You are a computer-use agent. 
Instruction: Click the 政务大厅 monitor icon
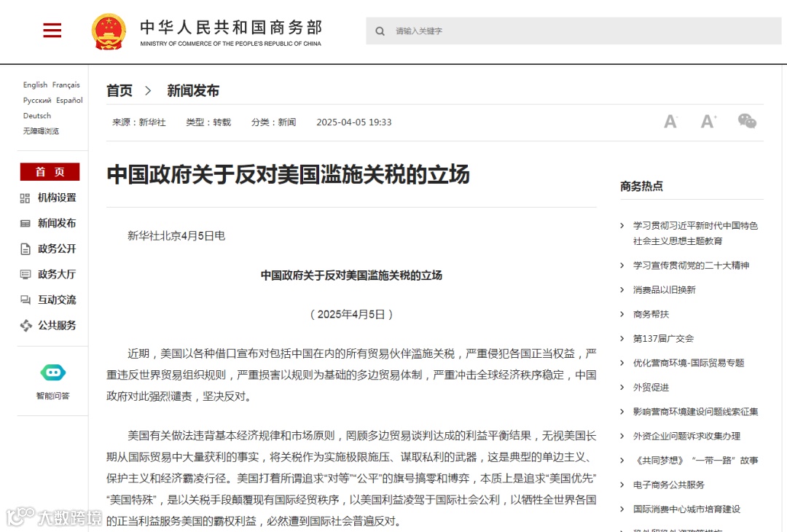[25, 275]
